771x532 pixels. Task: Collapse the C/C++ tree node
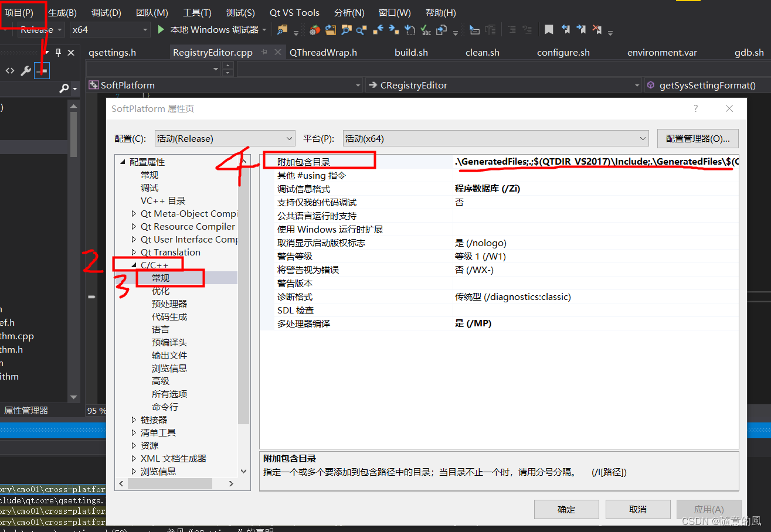(x=134, y=265)
